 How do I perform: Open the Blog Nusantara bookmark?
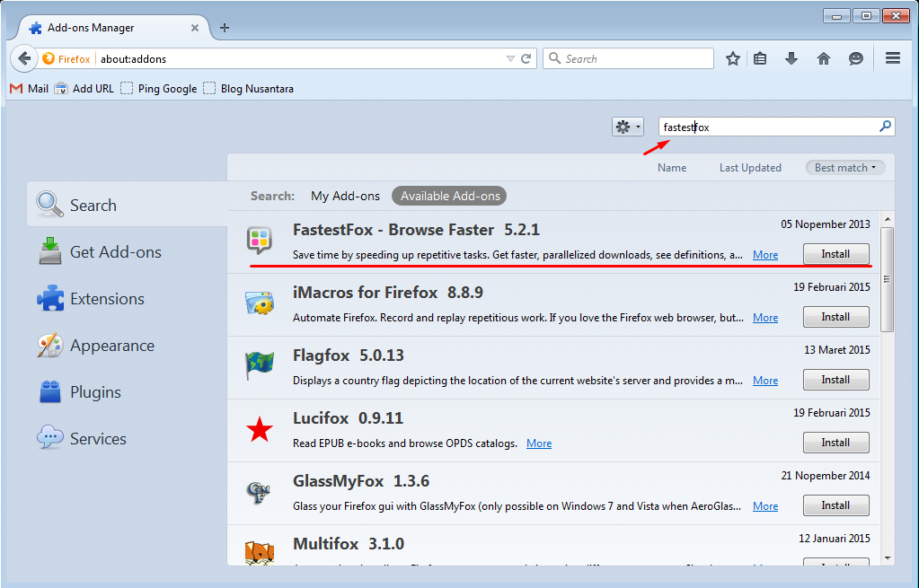pyautogui.click(x=249, y=89)
